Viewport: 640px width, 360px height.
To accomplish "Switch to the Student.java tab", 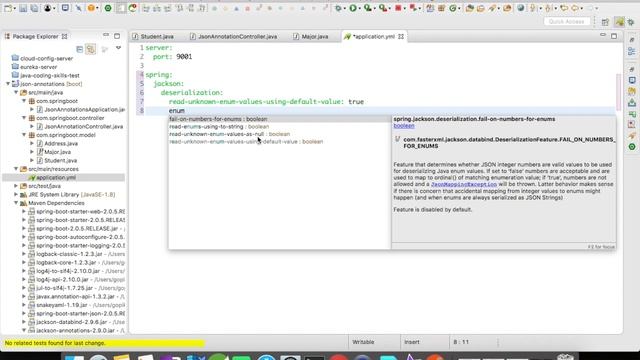I will tap(153, 36).
